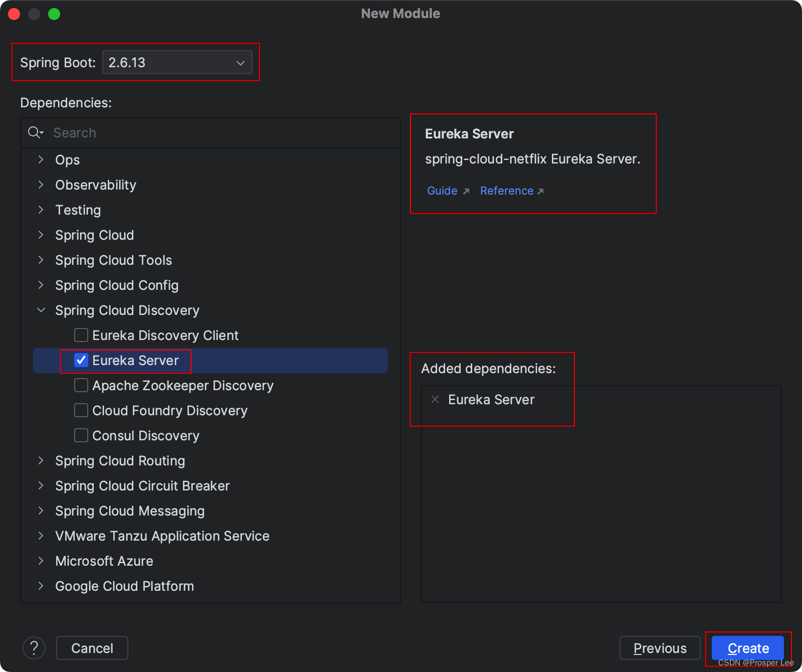Screen dimensions: 802x672
Task: Check the Consul Discovery checkbox
Action: 81,435
